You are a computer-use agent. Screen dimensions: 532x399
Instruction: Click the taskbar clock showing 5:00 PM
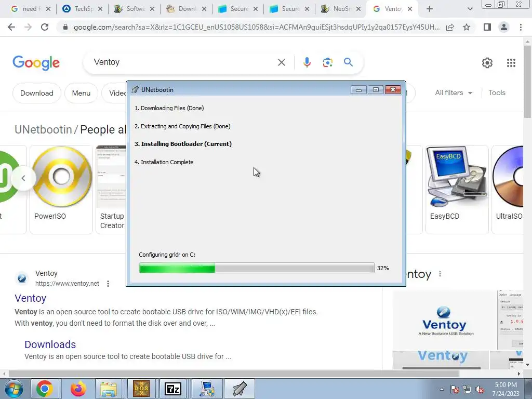click(506, 389)
